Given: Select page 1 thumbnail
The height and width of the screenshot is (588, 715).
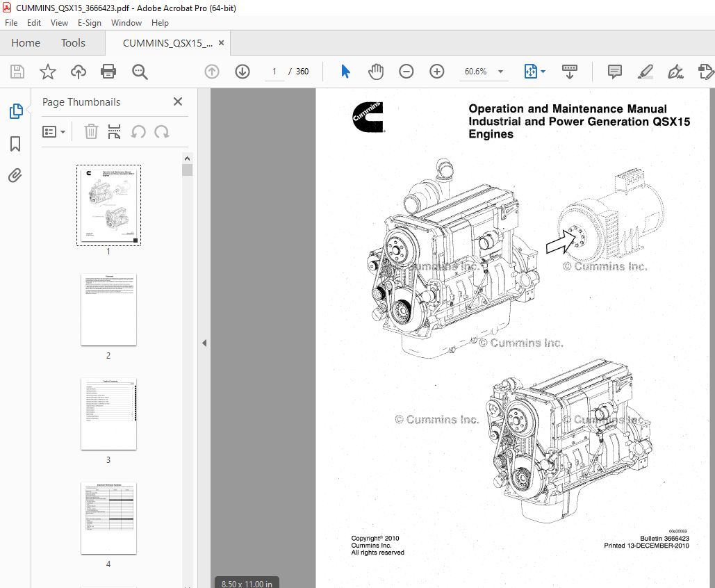Looking at the screenshot, I should [108, 205].
